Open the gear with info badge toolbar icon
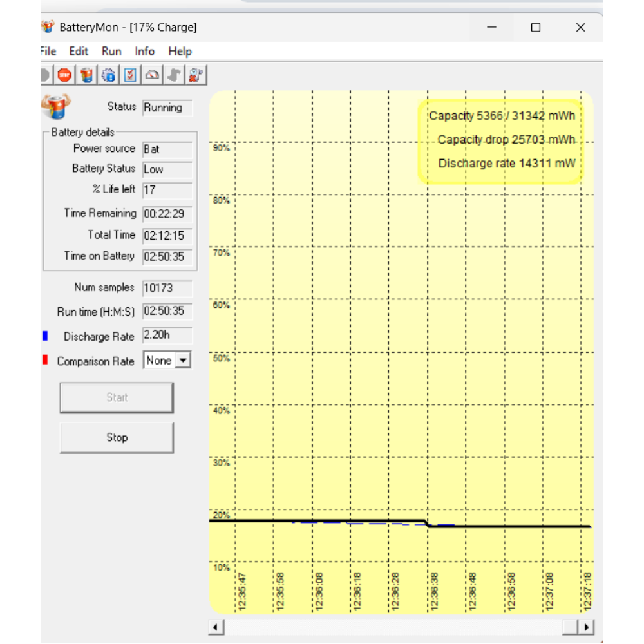 pos(108,75)
